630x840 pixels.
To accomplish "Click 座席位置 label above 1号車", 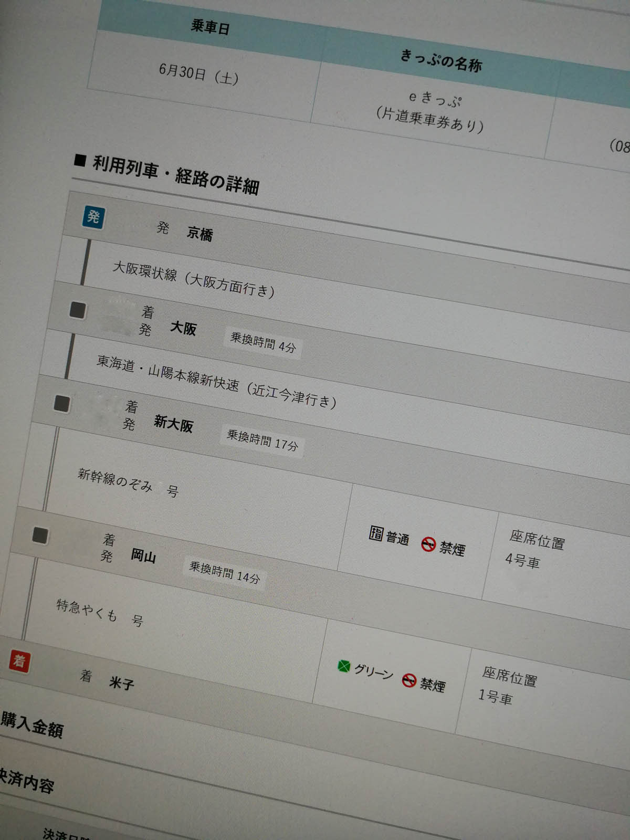I will pos(510,676).
